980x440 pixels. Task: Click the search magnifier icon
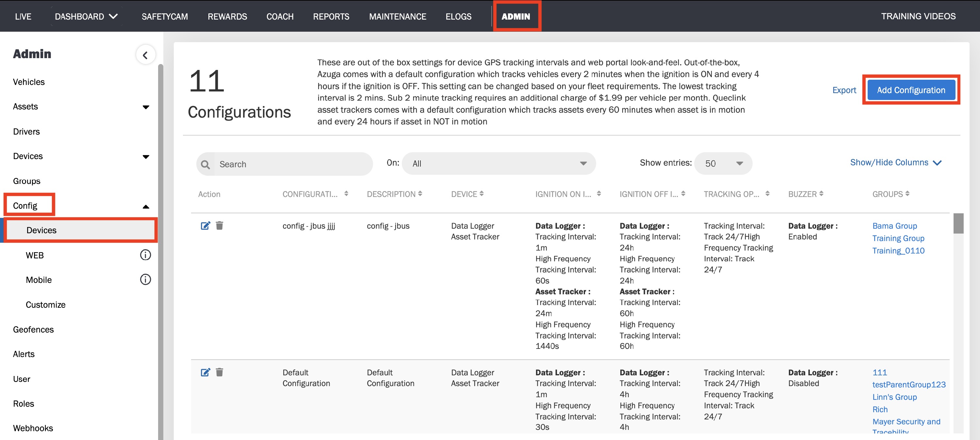pos(205,164)
